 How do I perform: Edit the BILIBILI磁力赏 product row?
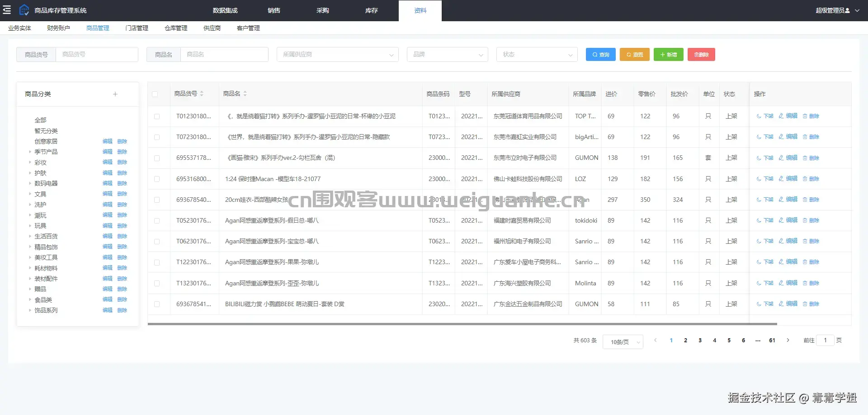[788, 304]
